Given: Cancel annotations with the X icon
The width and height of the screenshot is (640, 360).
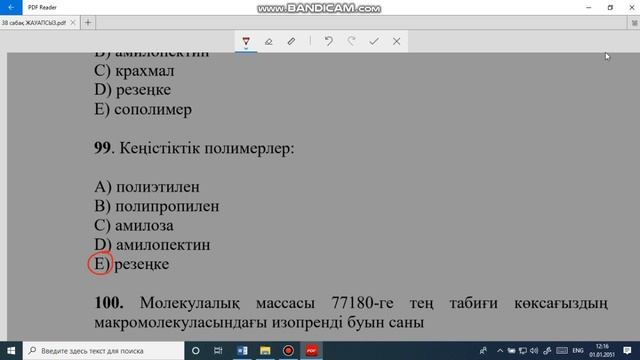Looking at the screenshot, I should (396, 41).
